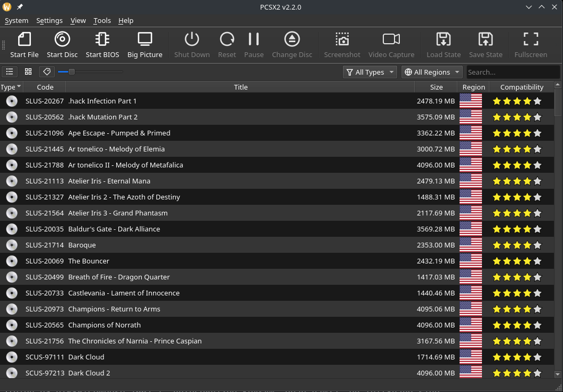Screen dimensions: 563x392
Task: Open the All Regions filter dropdown
Action: point(432,72)
